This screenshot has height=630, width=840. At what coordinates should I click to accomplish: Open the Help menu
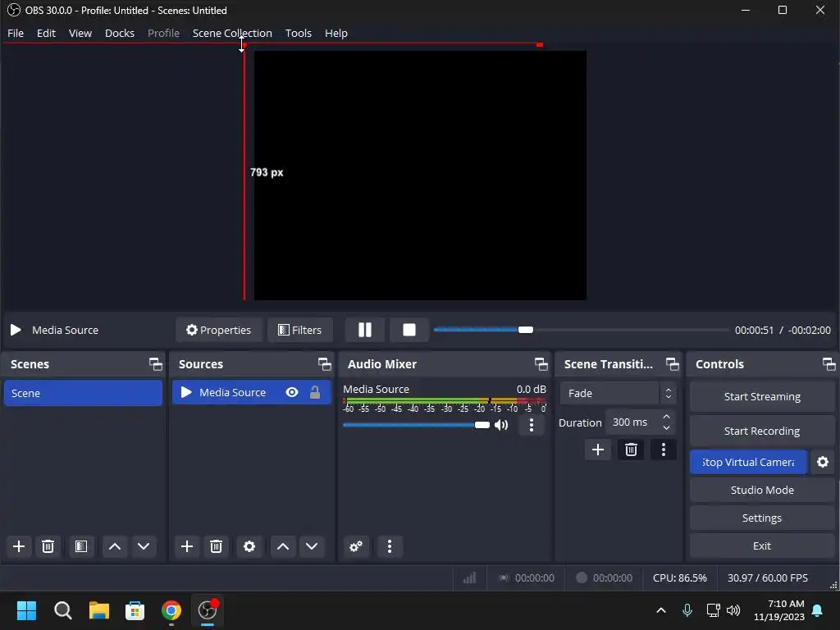336,33
